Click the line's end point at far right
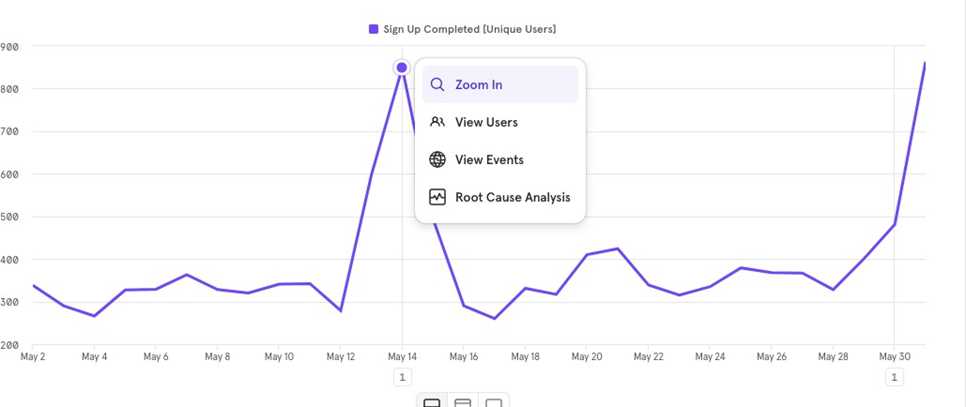966x407 pixels. click(924, 64)
